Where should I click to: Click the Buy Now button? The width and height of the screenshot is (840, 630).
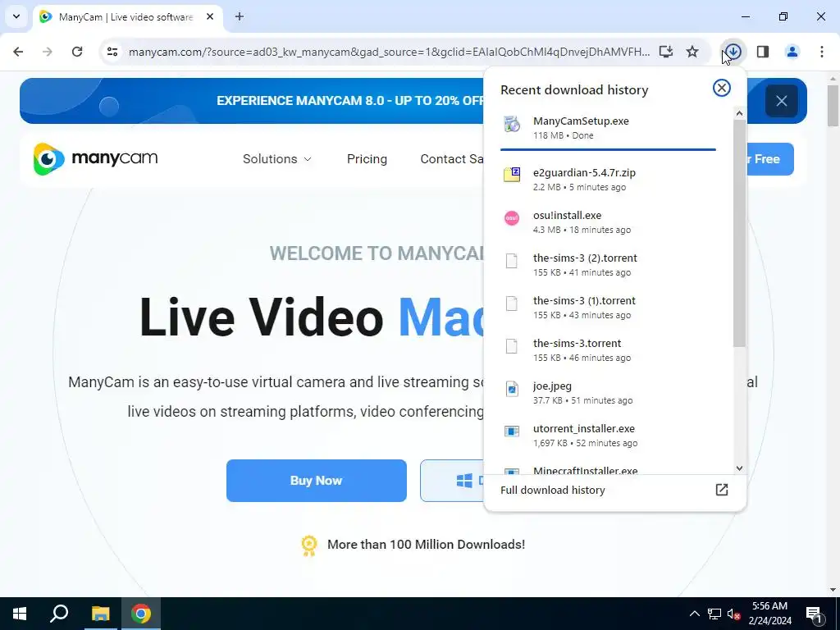pyautogui.click(x=316, y=481)
